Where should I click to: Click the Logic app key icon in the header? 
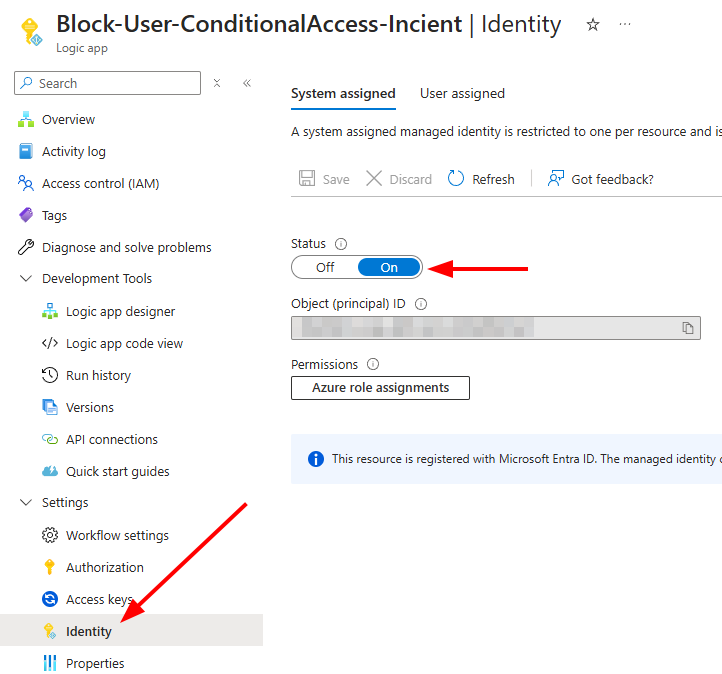click(x=32, y=32)
